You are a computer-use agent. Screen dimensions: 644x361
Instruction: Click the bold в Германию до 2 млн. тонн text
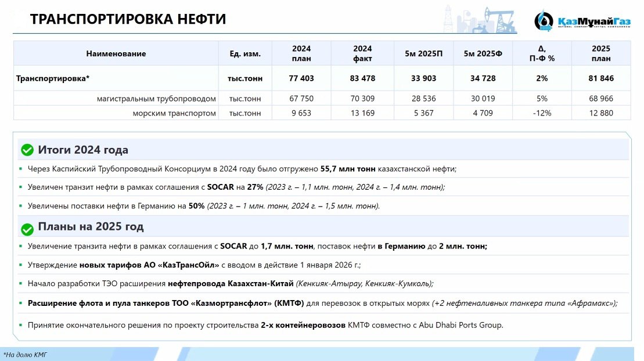pyautogui.click(x=432, y=247)
